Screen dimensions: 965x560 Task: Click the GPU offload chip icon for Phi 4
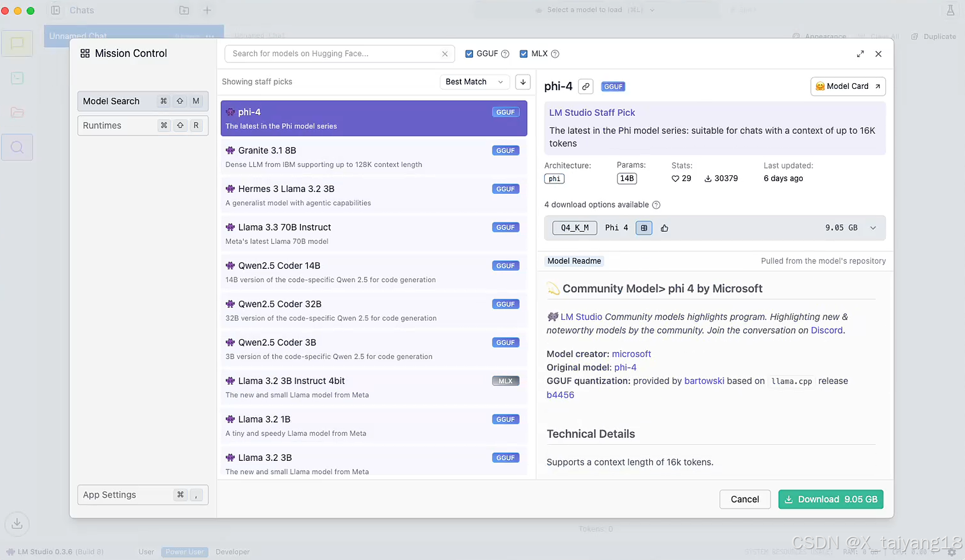point(644,228)
